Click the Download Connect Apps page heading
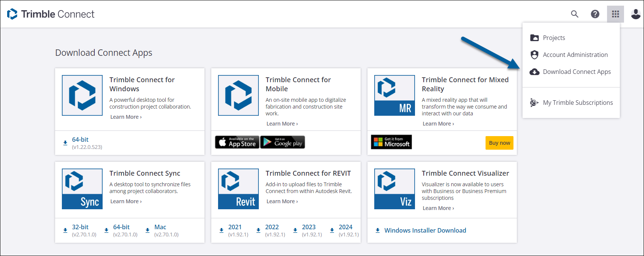The image size is (644, 256). [x=104, y=53]
